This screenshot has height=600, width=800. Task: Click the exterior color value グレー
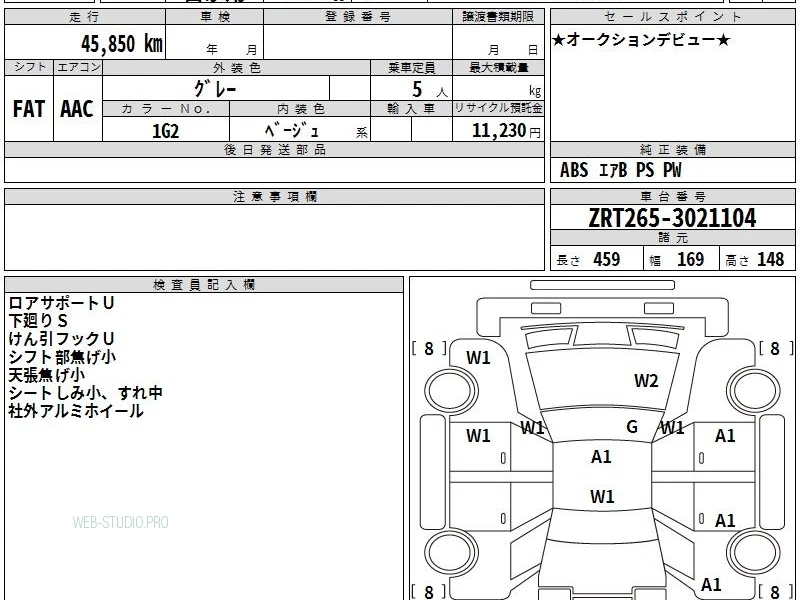(215, 89)
